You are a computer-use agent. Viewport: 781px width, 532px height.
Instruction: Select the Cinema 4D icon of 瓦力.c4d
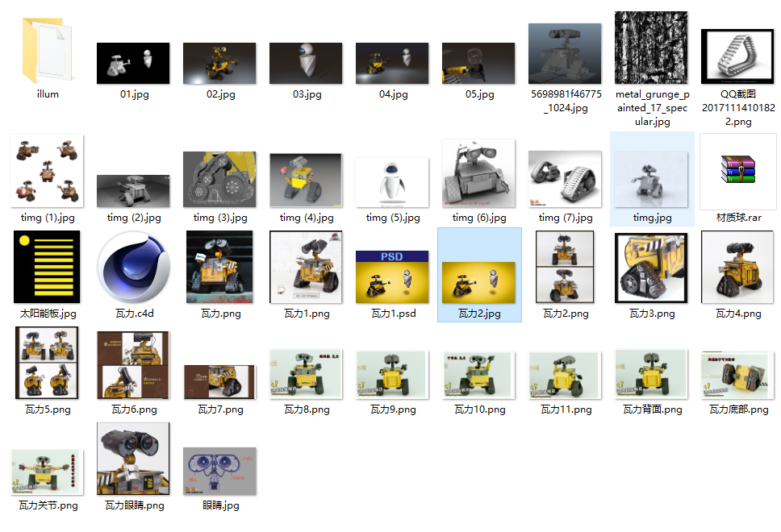(x=134, y=268)
